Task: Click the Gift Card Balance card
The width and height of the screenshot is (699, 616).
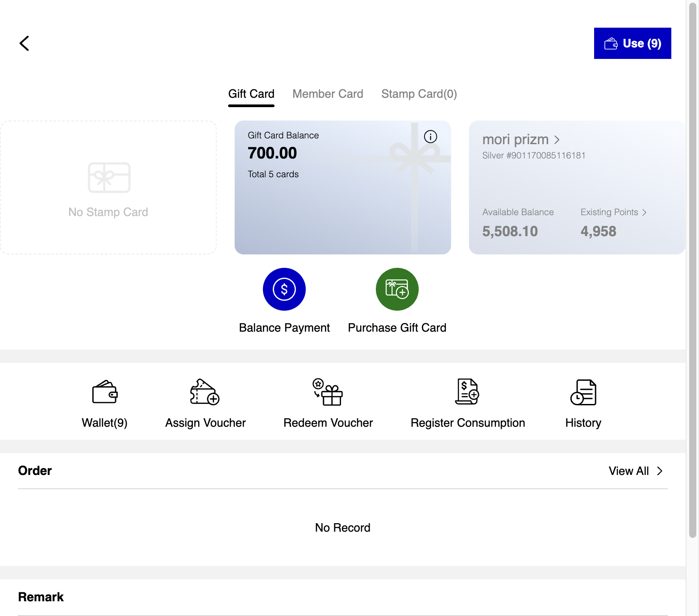Action: (343, 187)
